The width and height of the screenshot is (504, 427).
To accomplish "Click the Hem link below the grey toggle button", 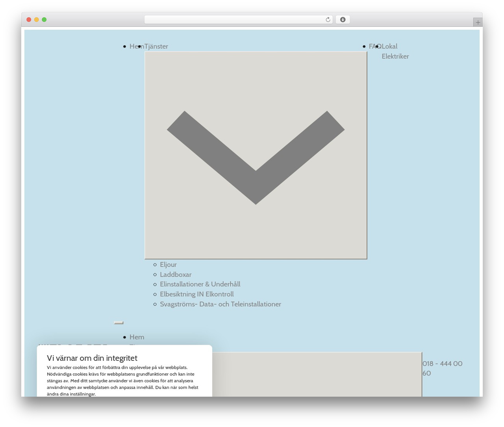I will [x=137, y=337].
